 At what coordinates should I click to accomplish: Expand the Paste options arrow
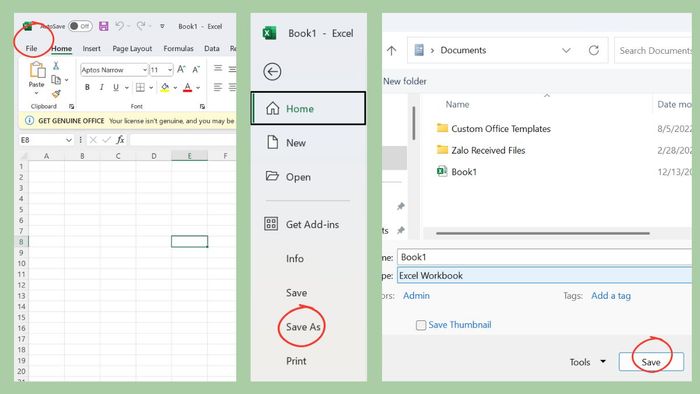pos(37,93)
